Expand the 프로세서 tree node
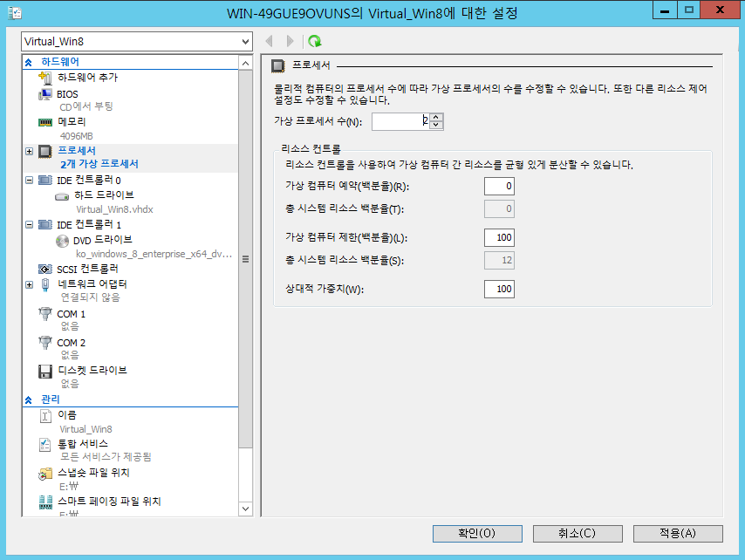This screenshot has width=745, height=560. [30, 152]
